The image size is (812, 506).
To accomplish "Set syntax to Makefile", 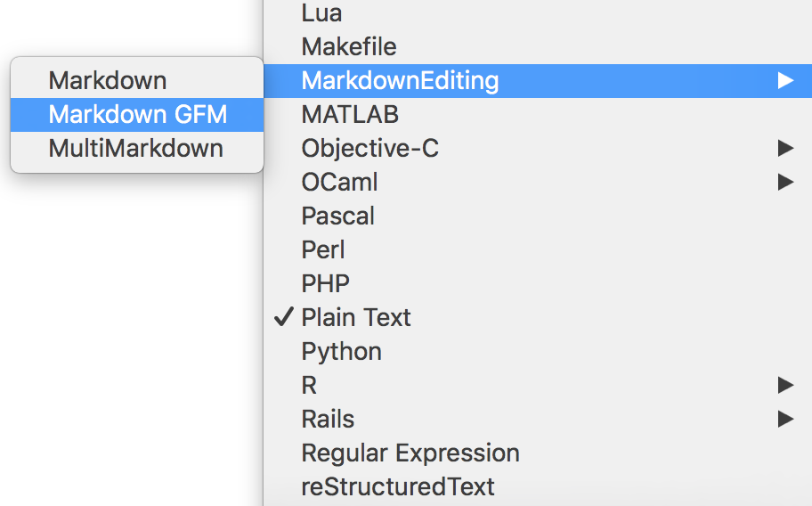I will point(349,46).
